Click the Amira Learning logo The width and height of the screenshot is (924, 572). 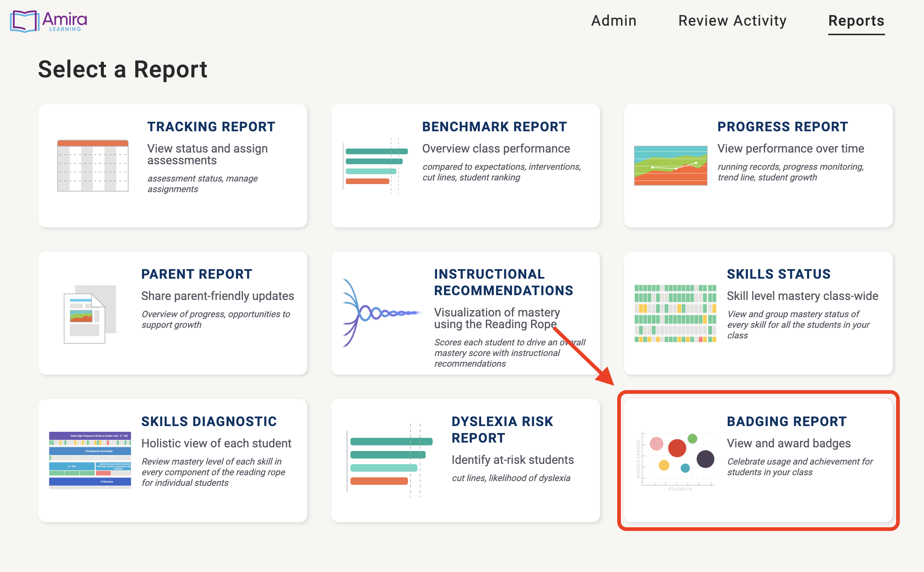point(48,21)
